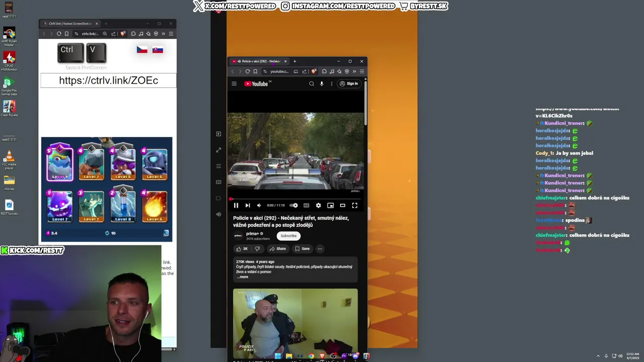Open Google Play Games beta shortcut
This screenshot has height=362, width=644.
tap(9, 86)
